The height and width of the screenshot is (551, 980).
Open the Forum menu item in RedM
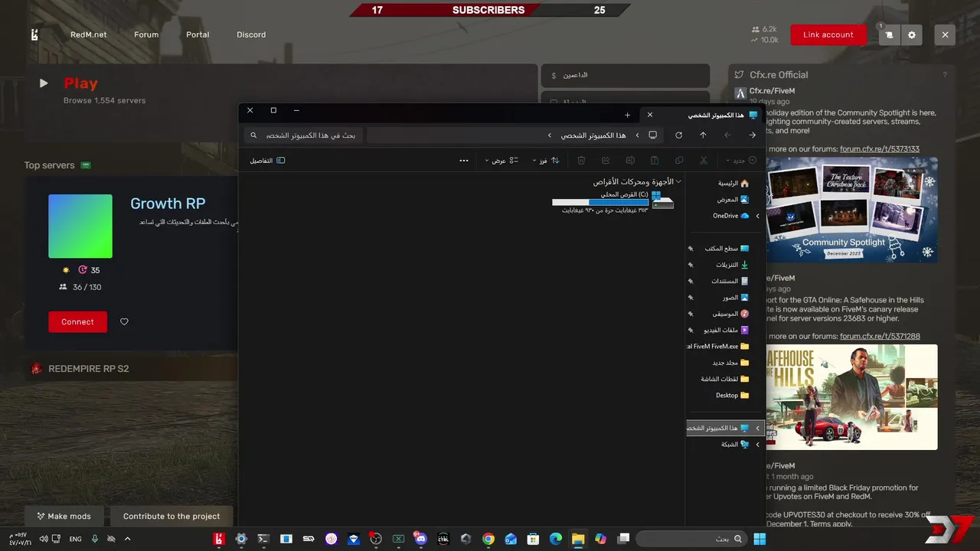point(146,34)
